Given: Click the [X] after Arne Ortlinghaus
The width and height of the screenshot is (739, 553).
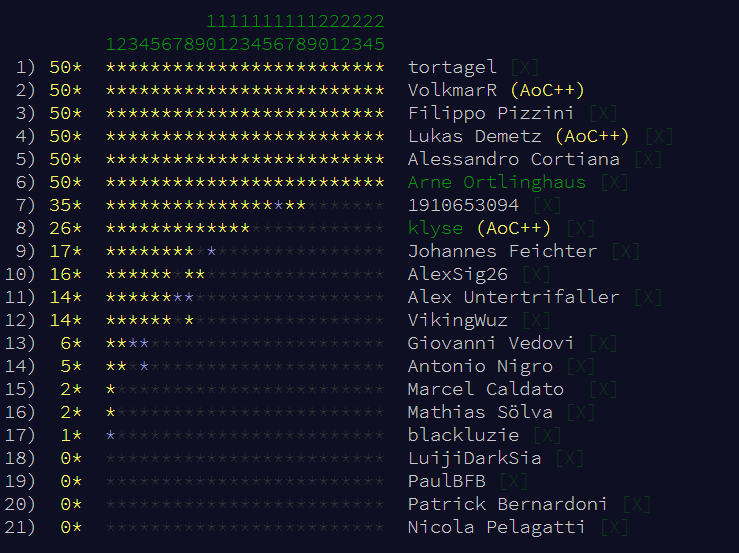Looking at the screenshot, I should (615, 182).
